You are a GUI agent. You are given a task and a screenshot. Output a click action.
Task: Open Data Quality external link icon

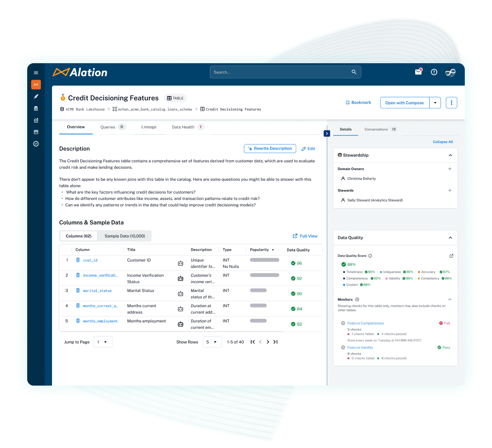pyautogui.click(x=451, y=256)
